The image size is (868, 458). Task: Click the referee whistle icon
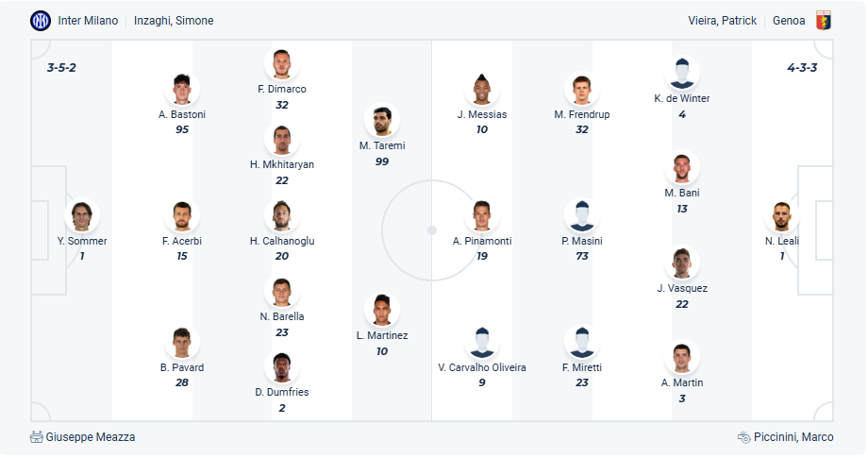(x=744, y=437)
